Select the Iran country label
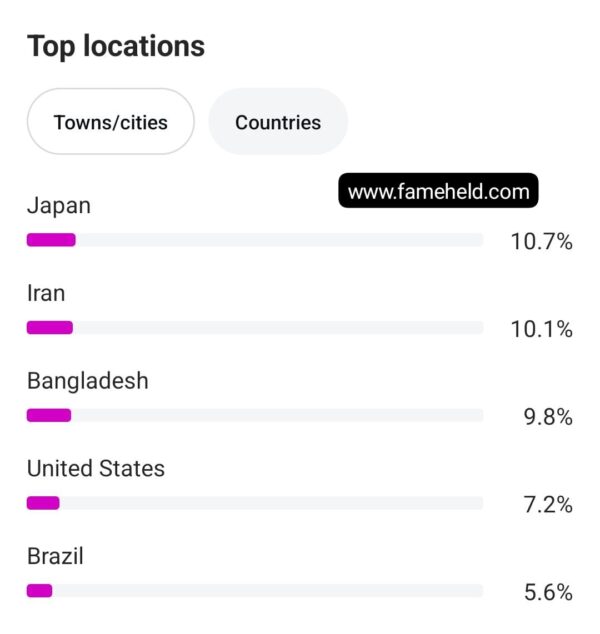The height and width of the screenshot is (634, 600). [46, 293]
